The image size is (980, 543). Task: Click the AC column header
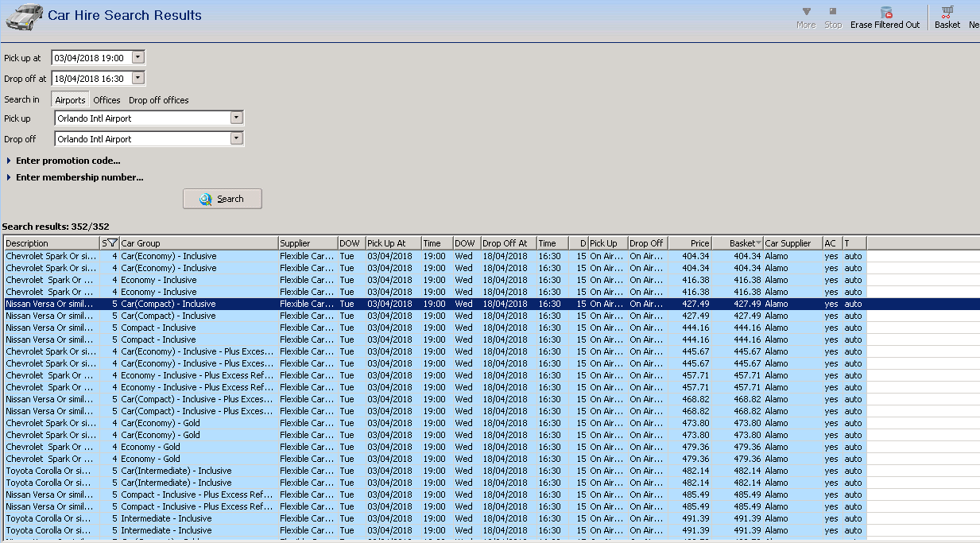click(x=832, y=243)
